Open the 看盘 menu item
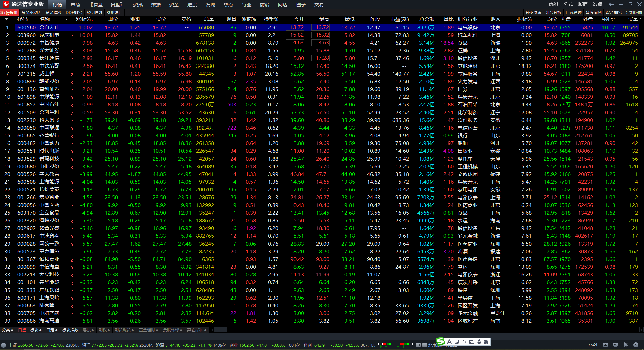 (97, 5)
